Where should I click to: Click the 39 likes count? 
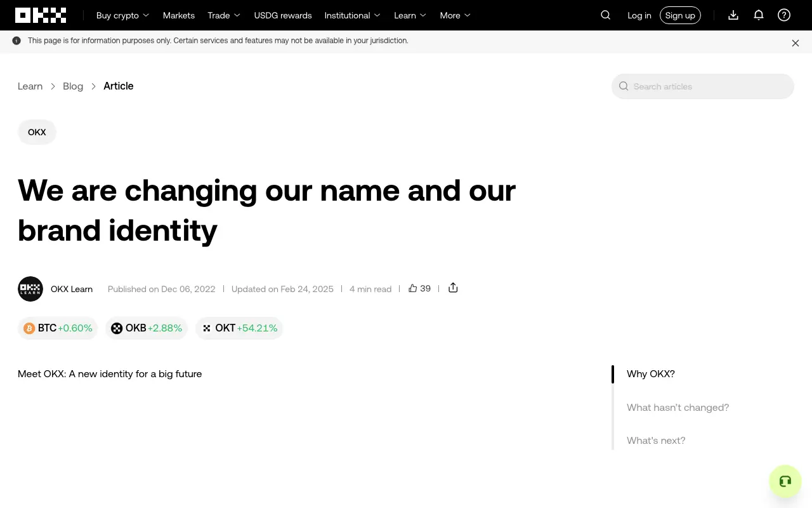426,288
